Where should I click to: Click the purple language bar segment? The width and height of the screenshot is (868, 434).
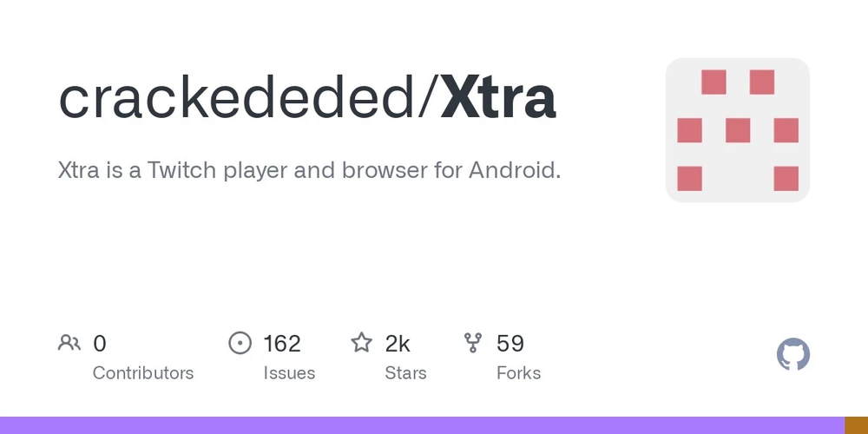(422, 425)
